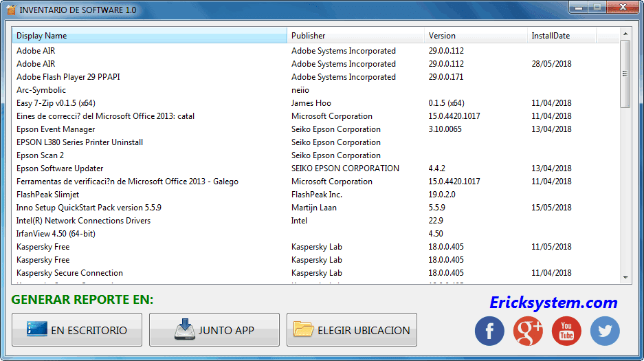
Task: Click the list scrollbar up arrow
Action: 625,34
